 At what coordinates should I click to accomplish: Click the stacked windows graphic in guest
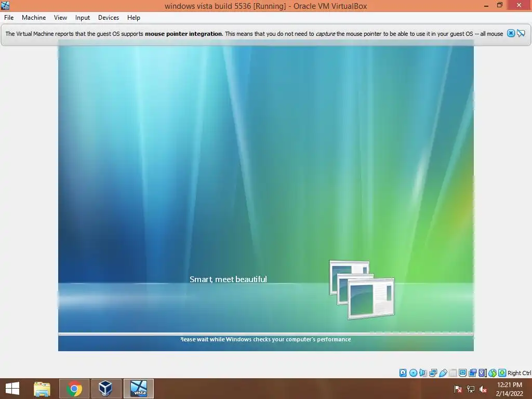point(362,289)
